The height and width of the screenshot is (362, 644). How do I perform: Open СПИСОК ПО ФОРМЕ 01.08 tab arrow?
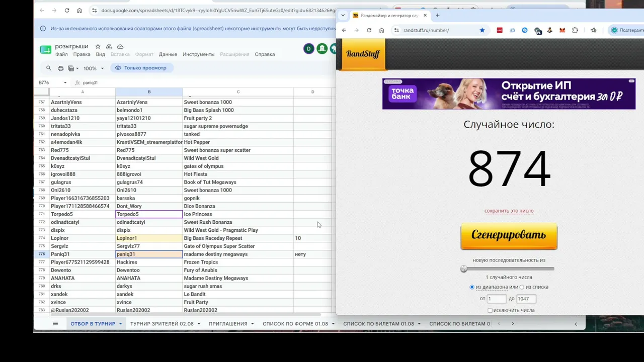point(333,324)
